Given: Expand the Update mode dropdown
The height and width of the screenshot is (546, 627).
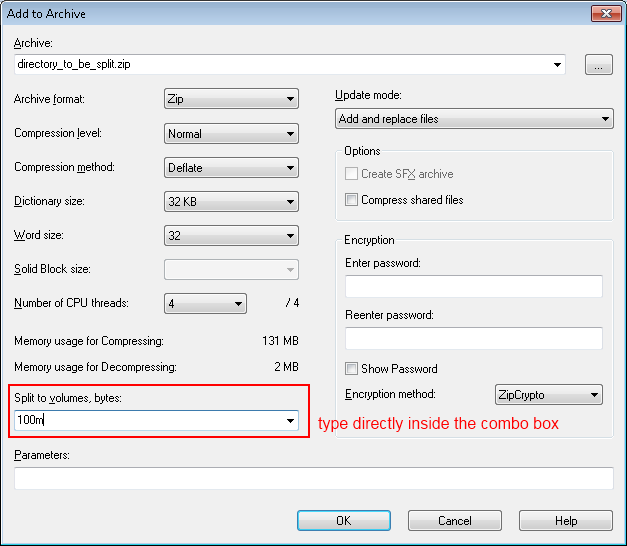Looking at the screenshot, I should pos(474,119).
